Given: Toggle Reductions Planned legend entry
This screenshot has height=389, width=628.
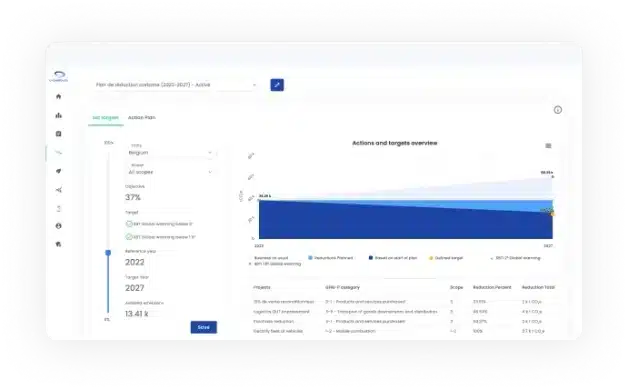Looking at the screenshot, I should 331,258.
